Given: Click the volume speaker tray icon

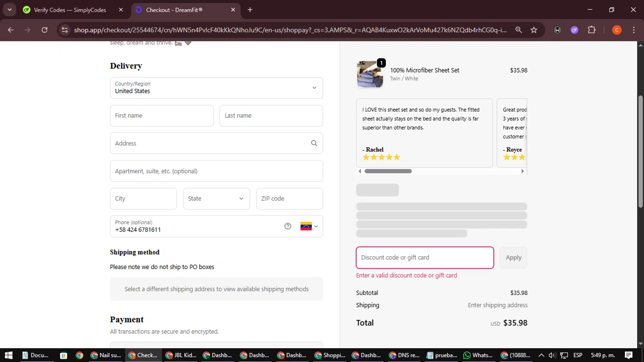Looking at the screenshot, I should (x=552, y=355).
